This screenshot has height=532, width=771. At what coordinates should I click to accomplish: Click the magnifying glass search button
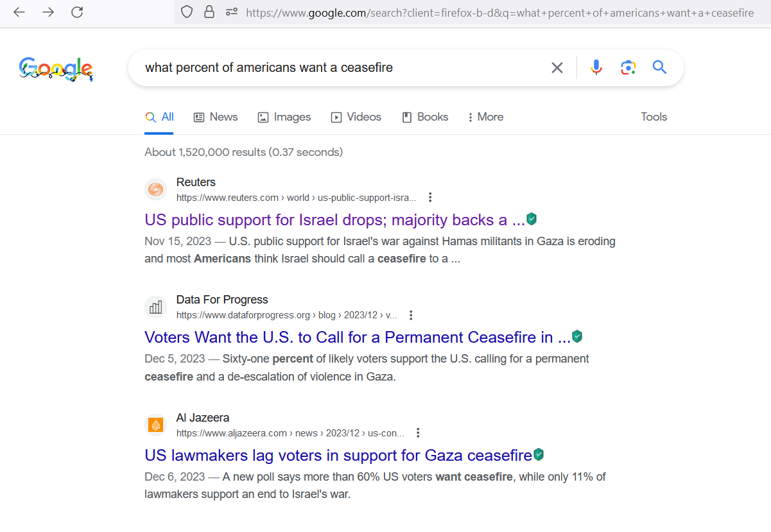click(x=659, y=67)
